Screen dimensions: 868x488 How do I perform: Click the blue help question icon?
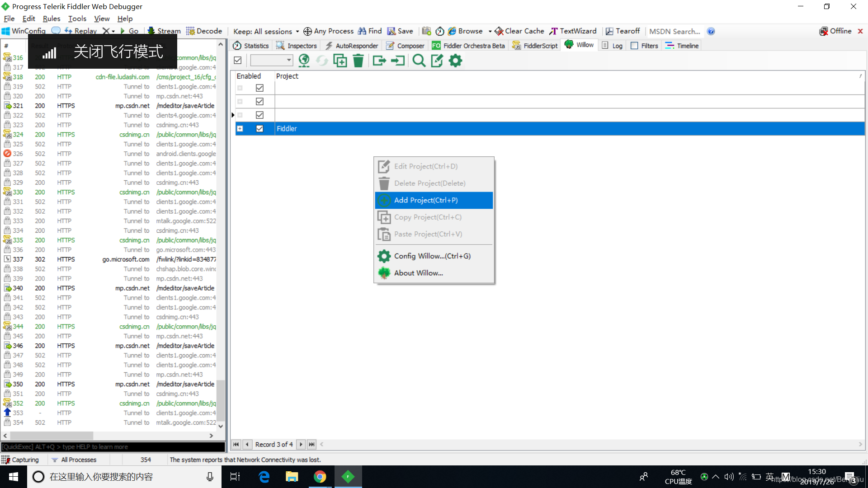point(711,31)
